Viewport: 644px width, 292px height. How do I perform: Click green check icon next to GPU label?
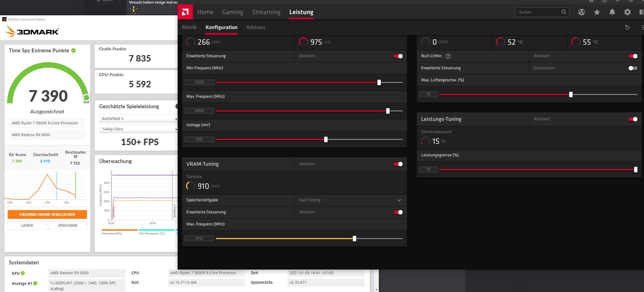point(23,273)
